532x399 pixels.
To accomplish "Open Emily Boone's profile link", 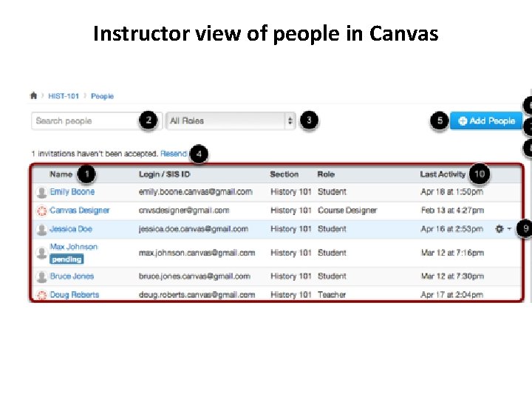I will (x=72, y=191).
